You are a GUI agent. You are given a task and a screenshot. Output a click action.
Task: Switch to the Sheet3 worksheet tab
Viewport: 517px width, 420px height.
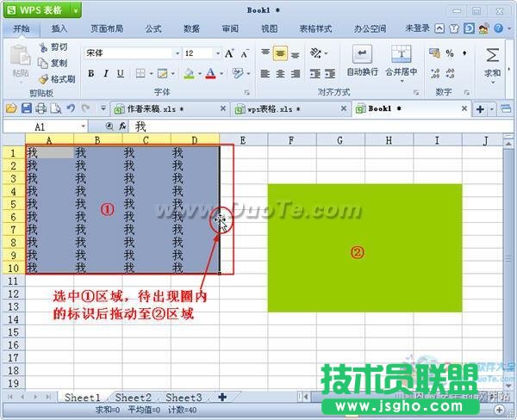click(x=184, y=398)
